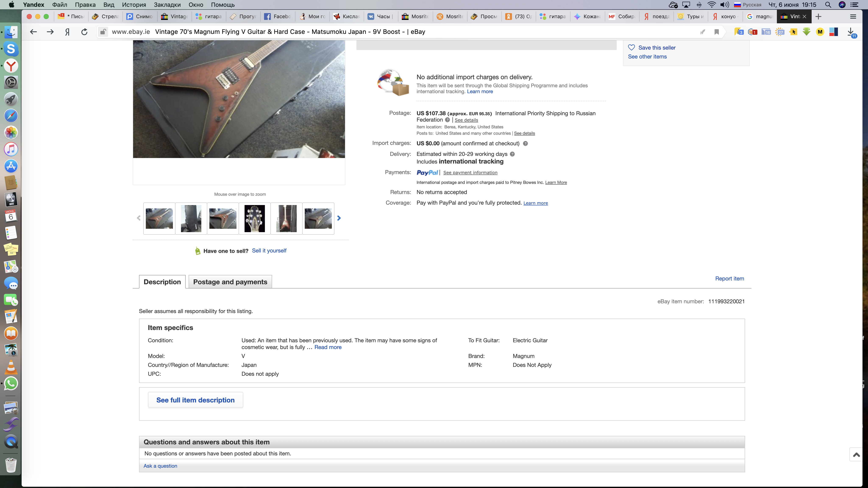
Task: Click the browser reload page icon
Action: (84, 32)
